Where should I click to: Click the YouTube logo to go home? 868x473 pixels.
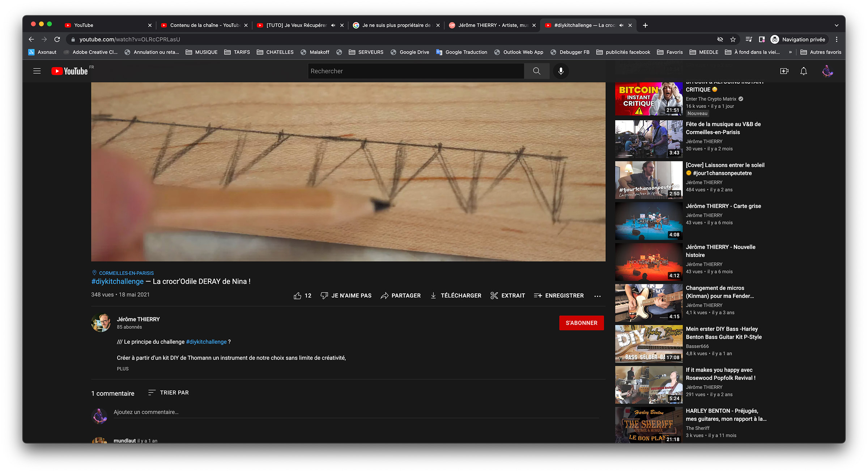[70, 71]
